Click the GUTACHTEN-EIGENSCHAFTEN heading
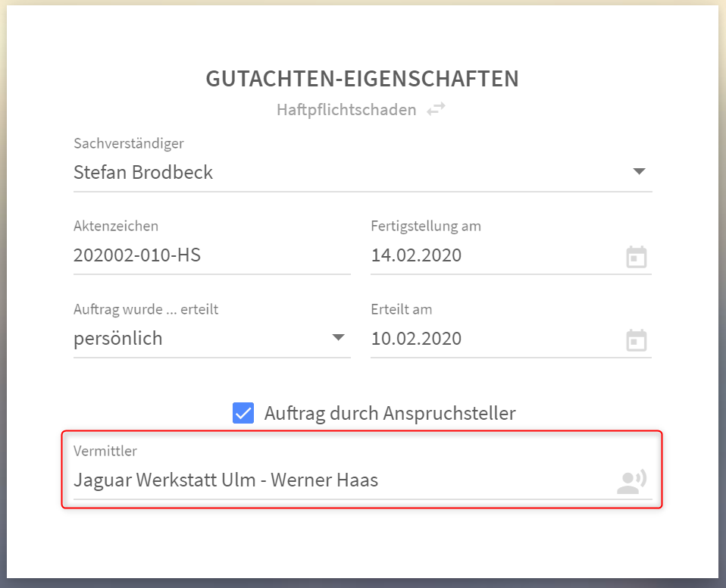Screen dimensions: 726x588 [362, 79]
